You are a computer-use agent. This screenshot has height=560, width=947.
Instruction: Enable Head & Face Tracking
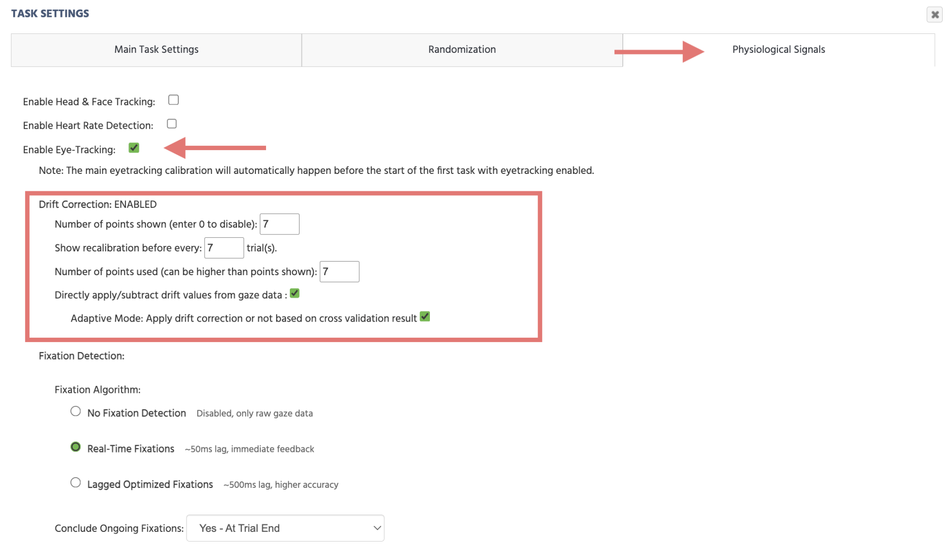[x=173, y=100]
